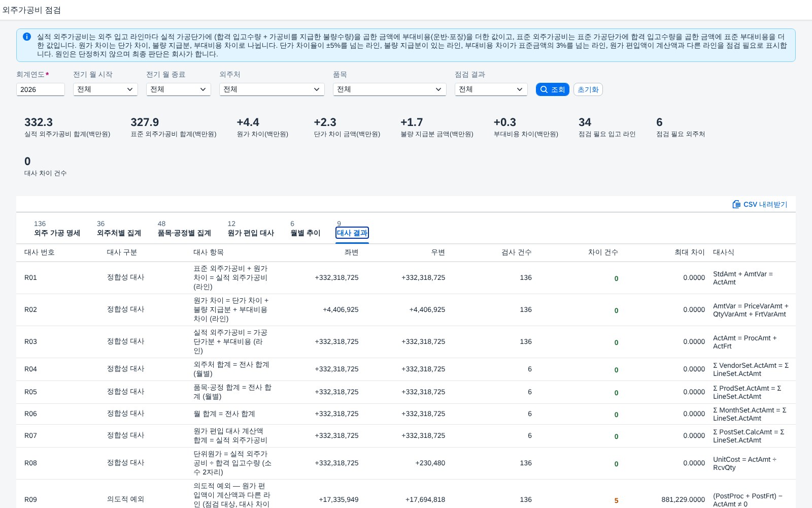Screen dimensions: 812x508
Task: Click the 대사 항목 column header
Action: point(209,252)
